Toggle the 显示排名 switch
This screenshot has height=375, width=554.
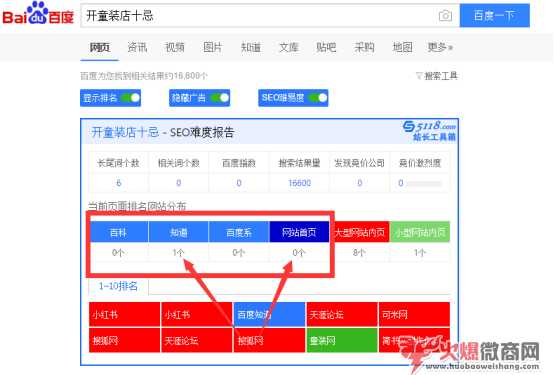[x=130, y=98]
